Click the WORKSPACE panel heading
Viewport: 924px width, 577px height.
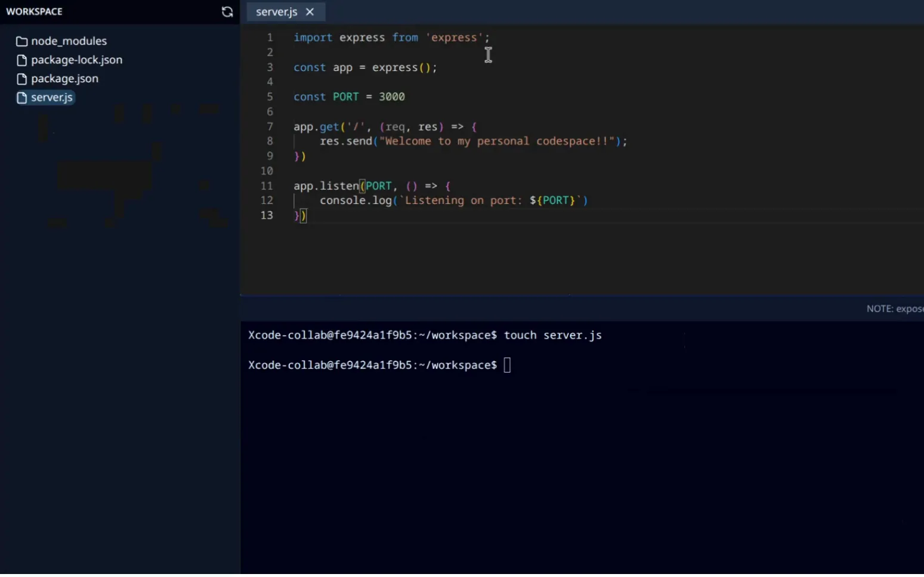click(34, 11)
